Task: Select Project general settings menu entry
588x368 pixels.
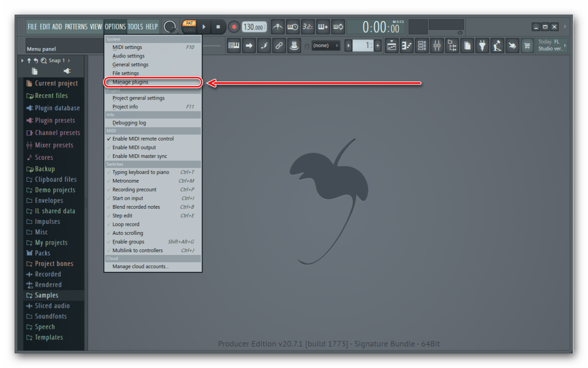Action: point(153,99)
